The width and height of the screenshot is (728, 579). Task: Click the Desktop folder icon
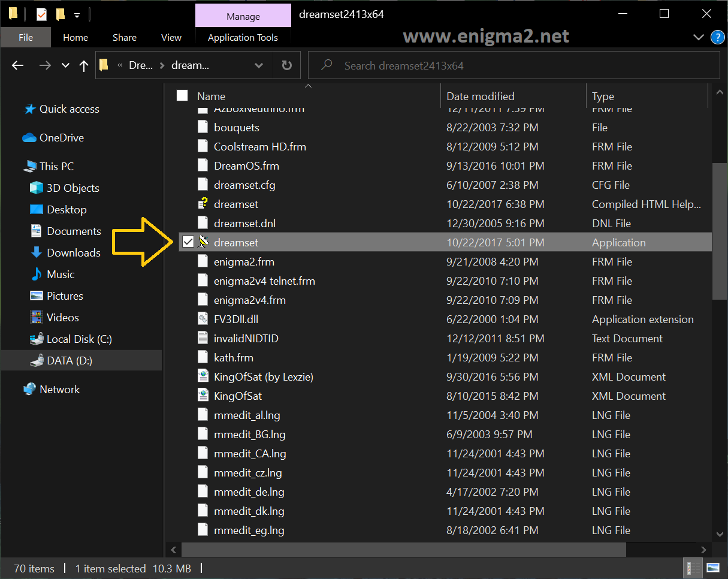37,210
